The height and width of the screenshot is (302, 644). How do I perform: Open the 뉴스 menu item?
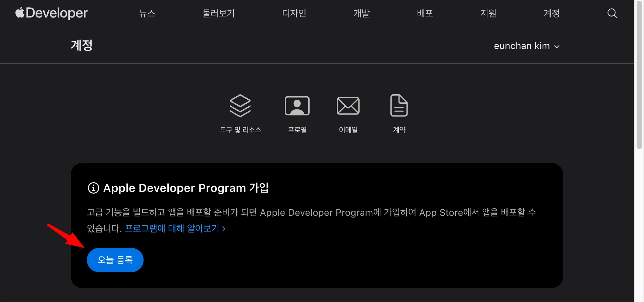[147, 13]
